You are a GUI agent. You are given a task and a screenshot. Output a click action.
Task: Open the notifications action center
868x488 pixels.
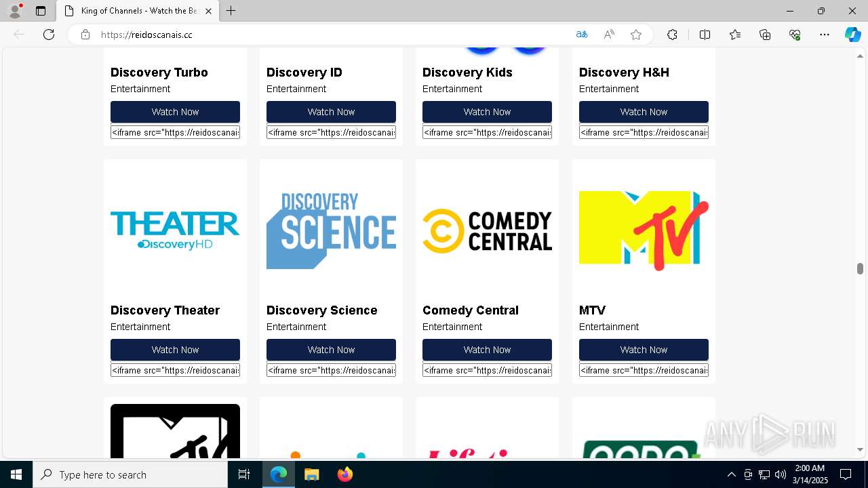(846, 474)
